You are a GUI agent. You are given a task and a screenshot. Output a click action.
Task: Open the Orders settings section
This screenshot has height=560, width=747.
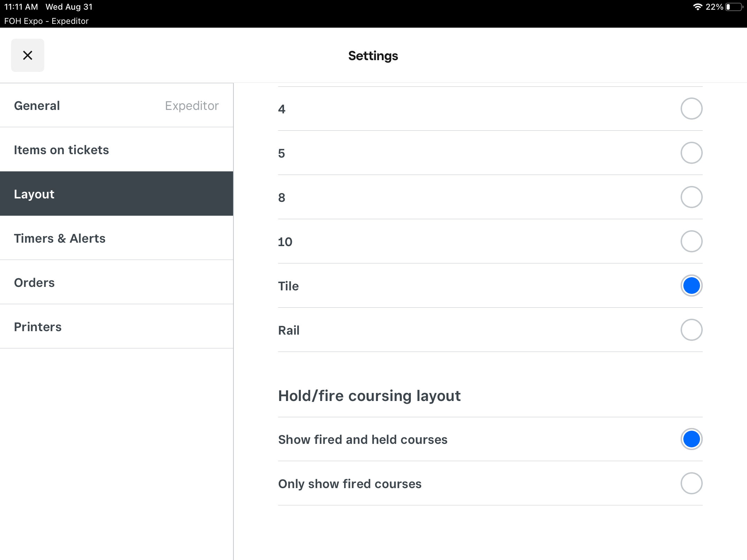(34, 282)
